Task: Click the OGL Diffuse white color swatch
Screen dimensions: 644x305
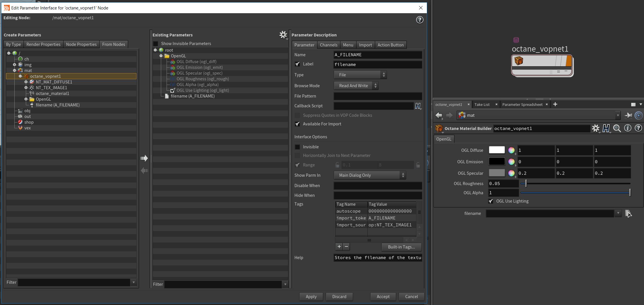Action: pyautogui.click(x=497, y=150)
